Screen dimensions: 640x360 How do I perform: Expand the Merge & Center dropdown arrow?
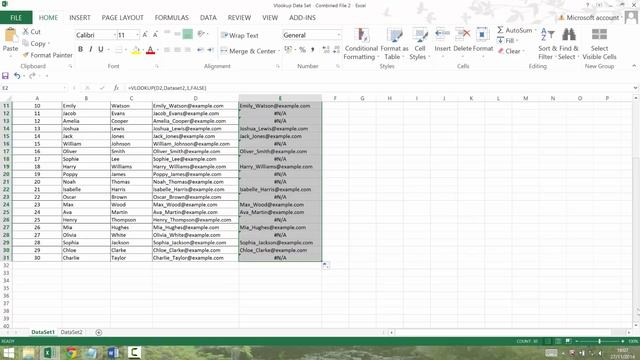point(279,51)
